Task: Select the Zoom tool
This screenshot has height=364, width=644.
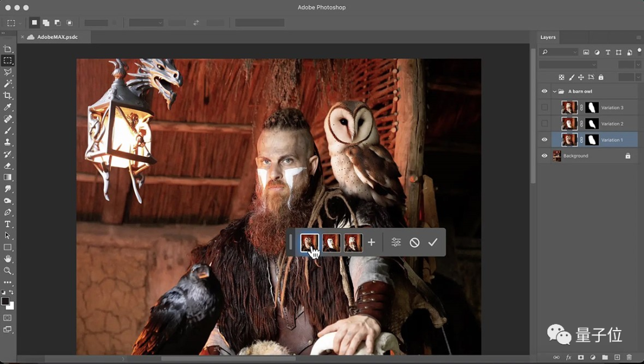Action: [8, 271]
